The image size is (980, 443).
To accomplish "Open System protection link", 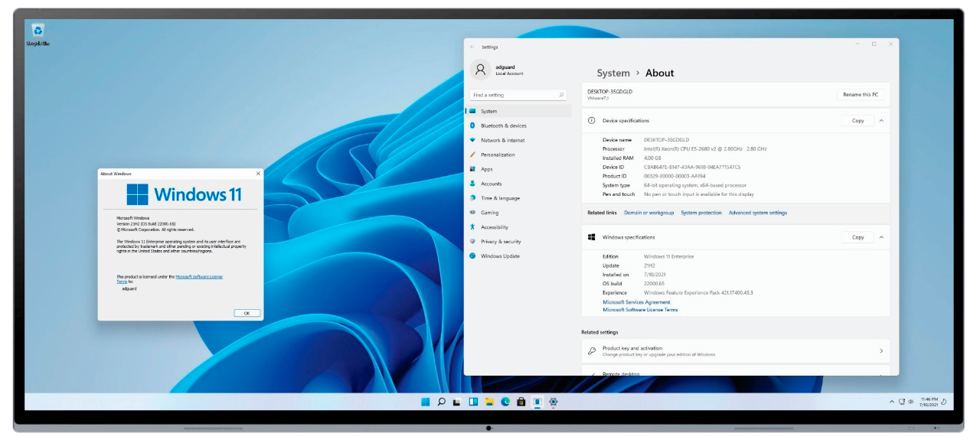I will [701, 213].
